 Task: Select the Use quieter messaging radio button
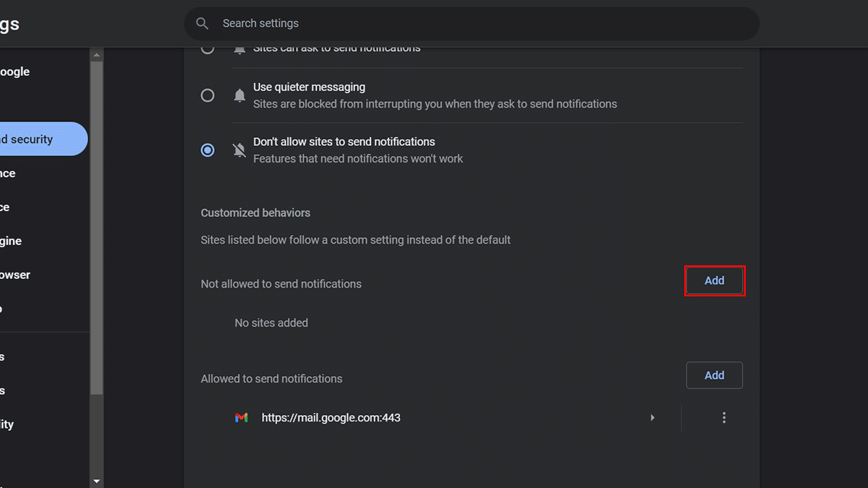click(x=208, y=95)
